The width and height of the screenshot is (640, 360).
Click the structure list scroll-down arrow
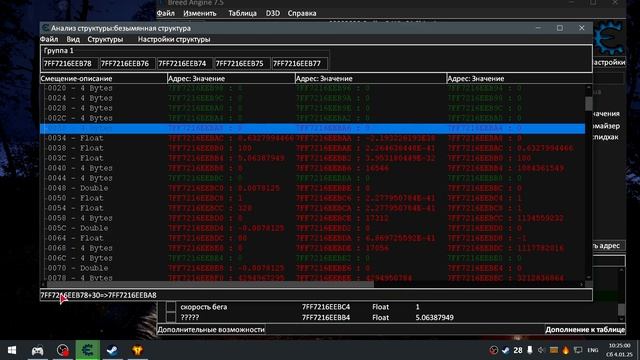[589, 278]
